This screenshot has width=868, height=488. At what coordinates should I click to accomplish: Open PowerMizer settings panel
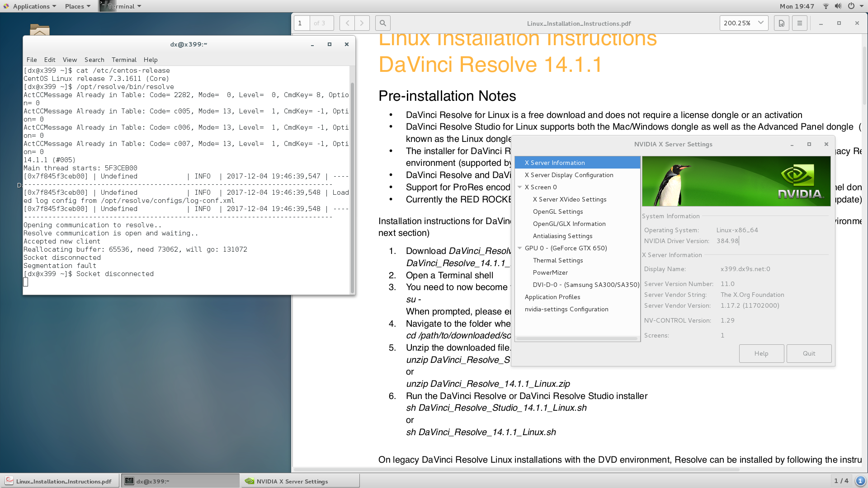(x=549, y=272)
